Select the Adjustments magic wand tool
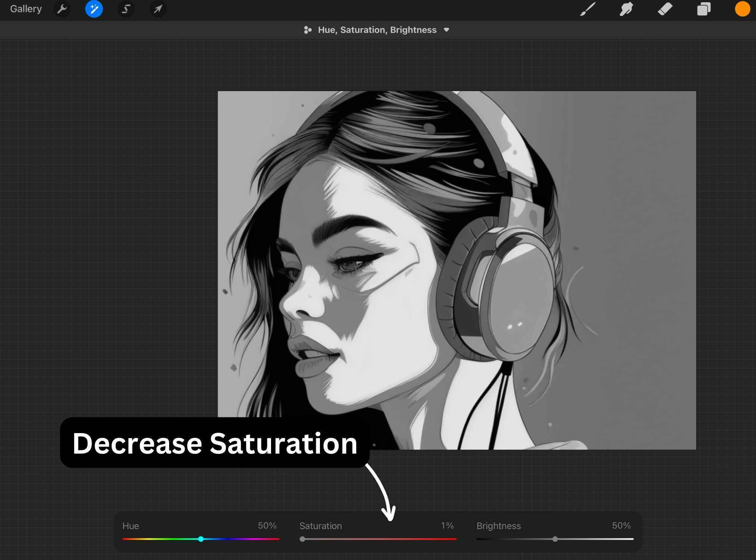The width and height of the screenshot is (756, 560). (94, 9)
